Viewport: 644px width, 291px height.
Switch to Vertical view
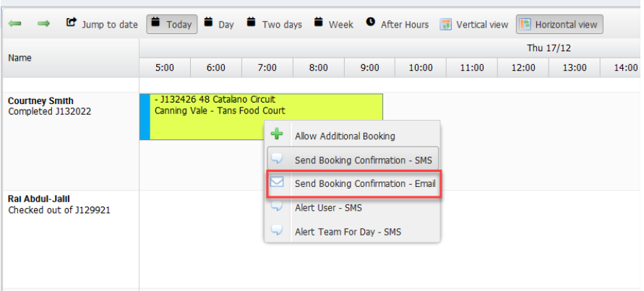474,25
